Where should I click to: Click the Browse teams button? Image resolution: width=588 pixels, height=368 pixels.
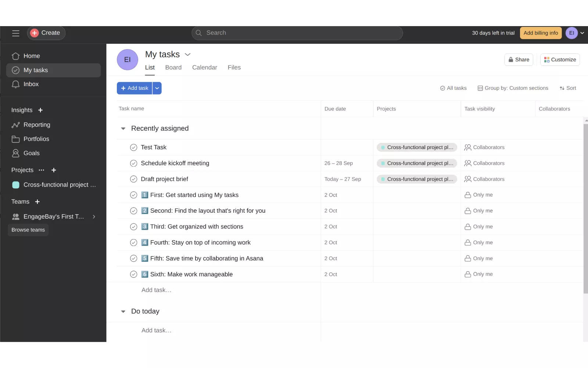[28, 230]
